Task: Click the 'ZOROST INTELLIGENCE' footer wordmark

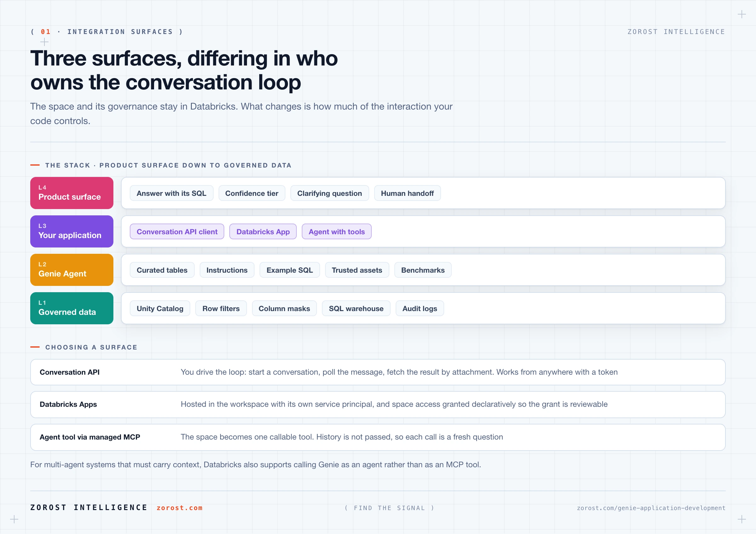Action: point(89,508)
